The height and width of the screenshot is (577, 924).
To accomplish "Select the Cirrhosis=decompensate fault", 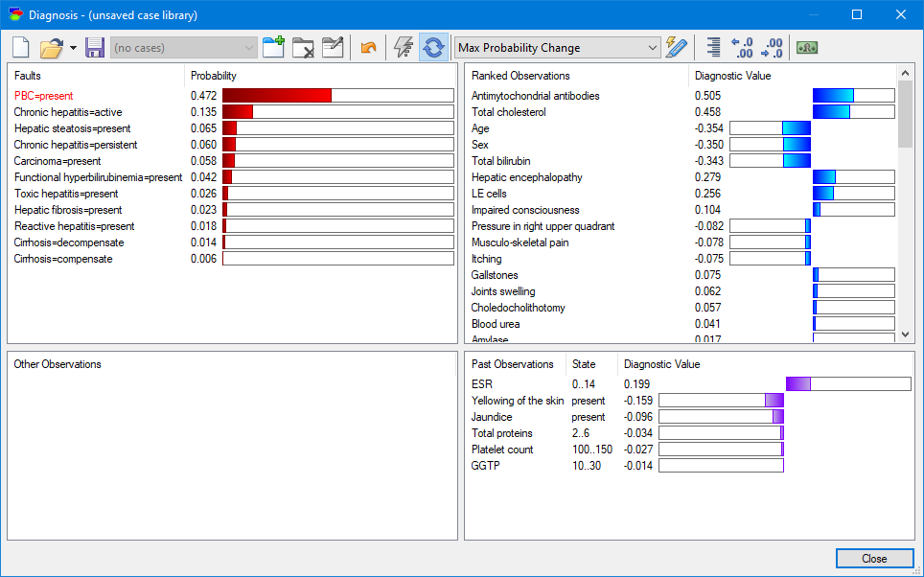I will coord(69,242).
